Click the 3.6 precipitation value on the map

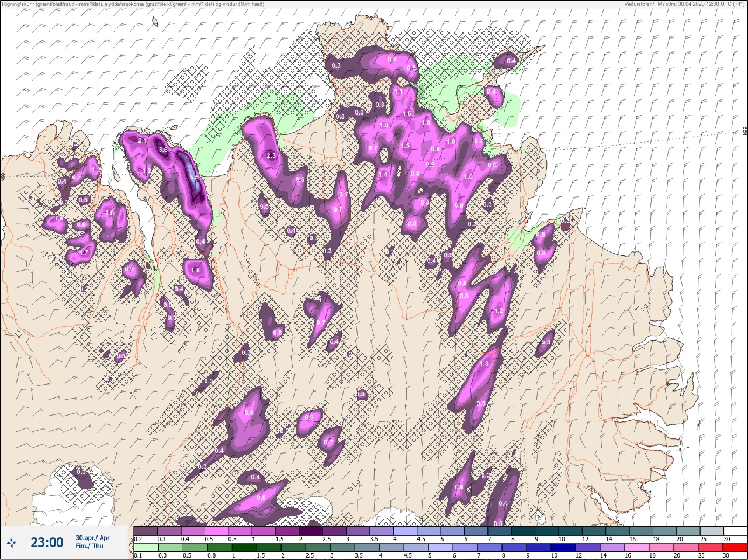pyautogui.click(x=163, y=150)
